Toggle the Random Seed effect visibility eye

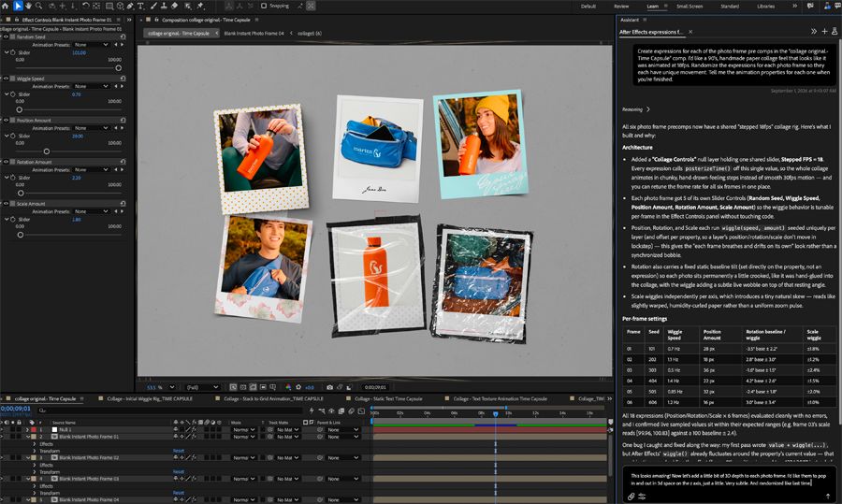6,37
